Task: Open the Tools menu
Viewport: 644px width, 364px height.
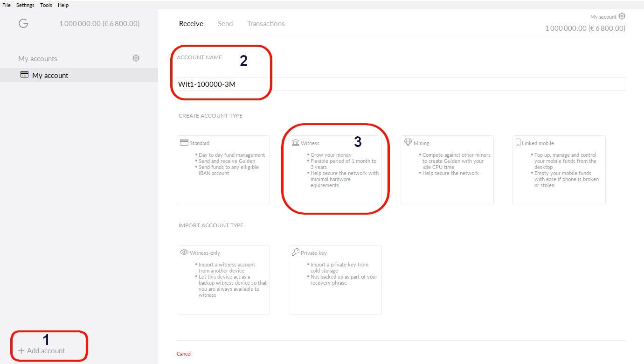Action: point(46,5)
